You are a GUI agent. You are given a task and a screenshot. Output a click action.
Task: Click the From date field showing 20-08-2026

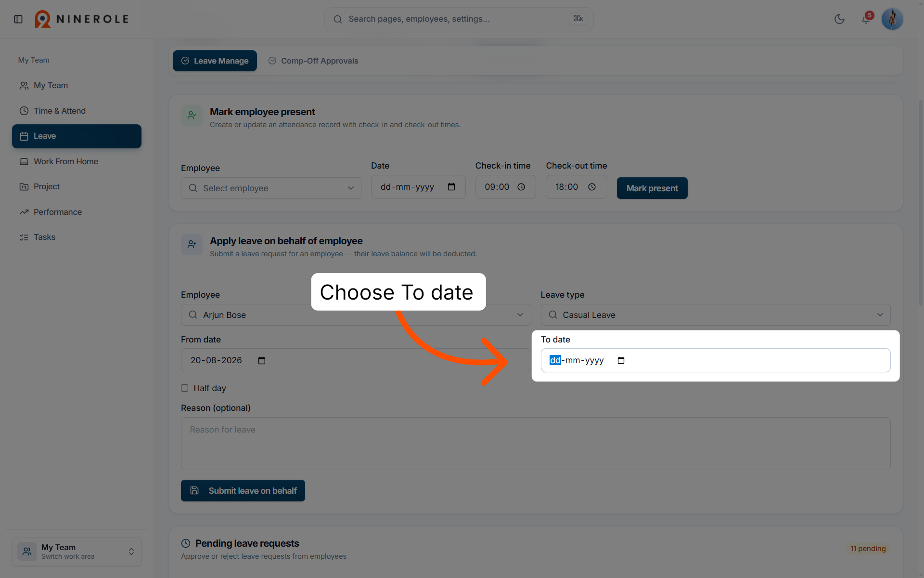(356, 360)
